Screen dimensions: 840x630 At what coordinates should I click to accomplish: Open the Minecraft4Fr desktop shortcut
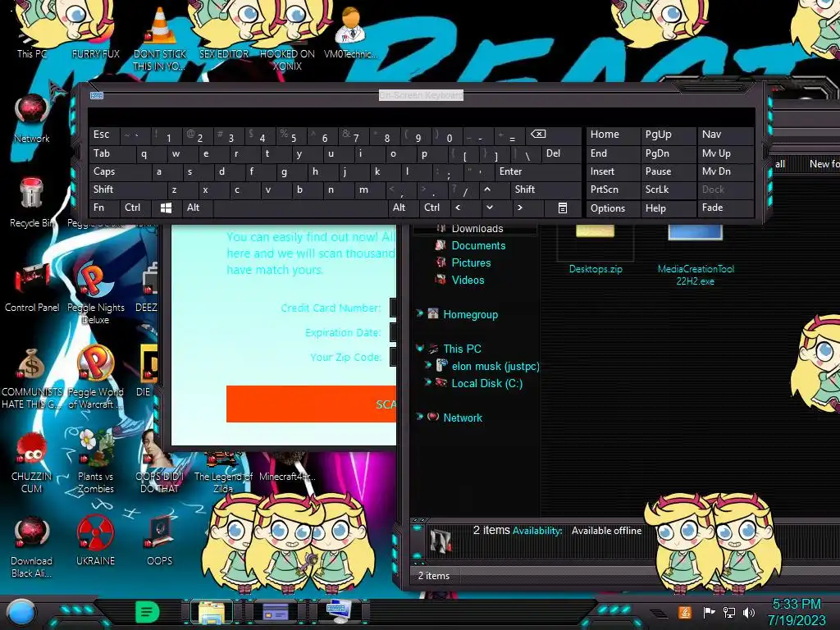click(287, 468)
